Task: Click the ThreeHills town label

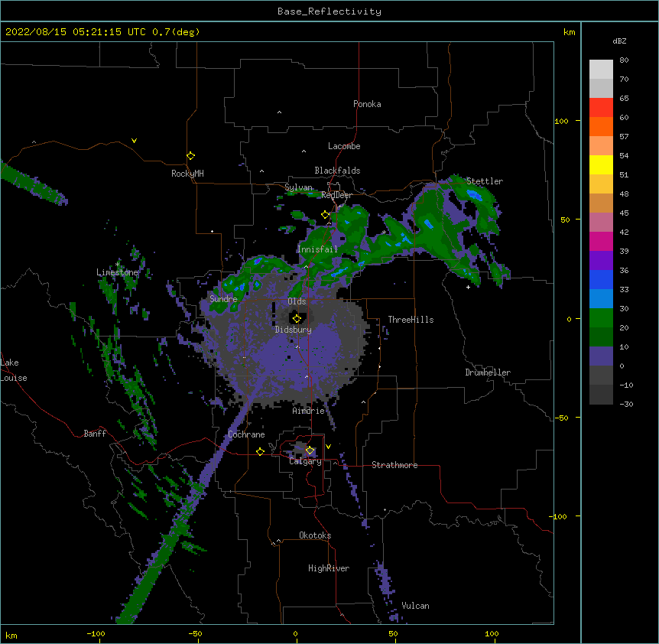Action: [x=411, y=320]
